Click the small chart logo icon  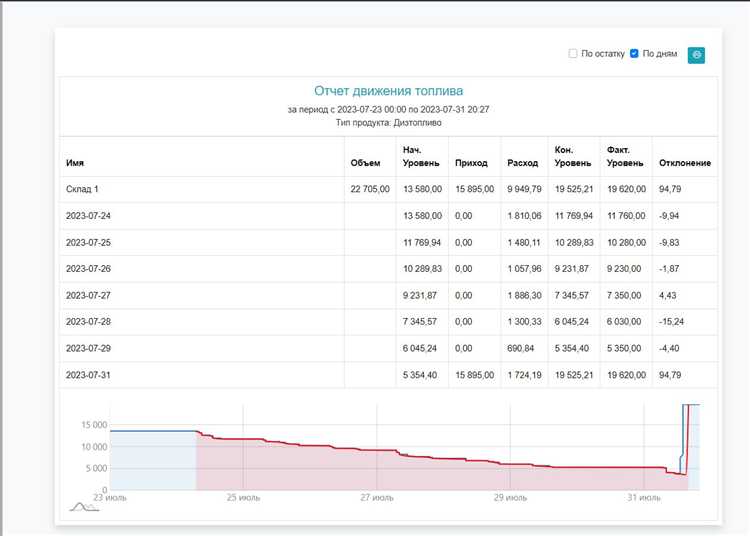[83, 506]
